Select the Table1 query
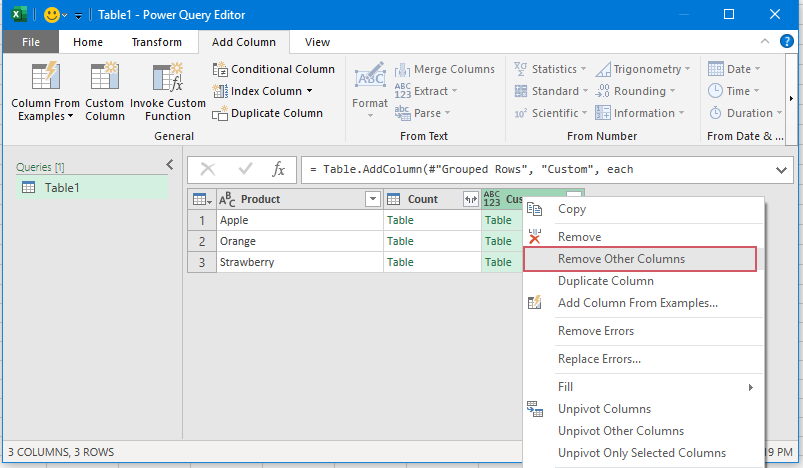 62,187
